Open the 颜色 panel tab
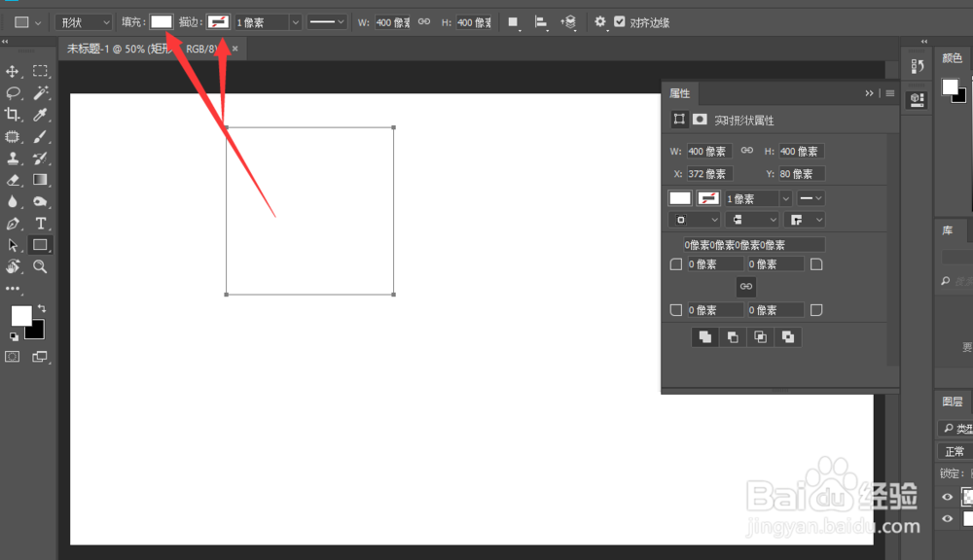The image size is (973, 560). [952, 58]
